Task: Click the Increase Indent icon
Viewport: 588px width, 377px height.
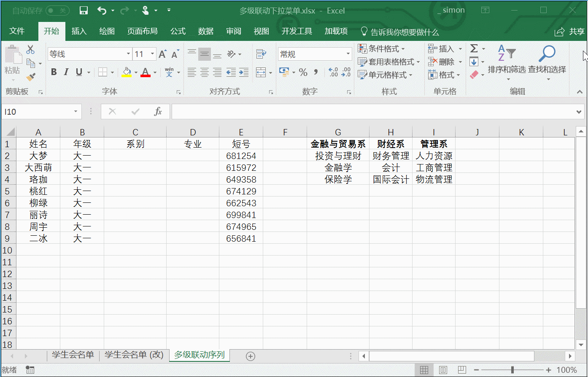Action: (243, 72)
